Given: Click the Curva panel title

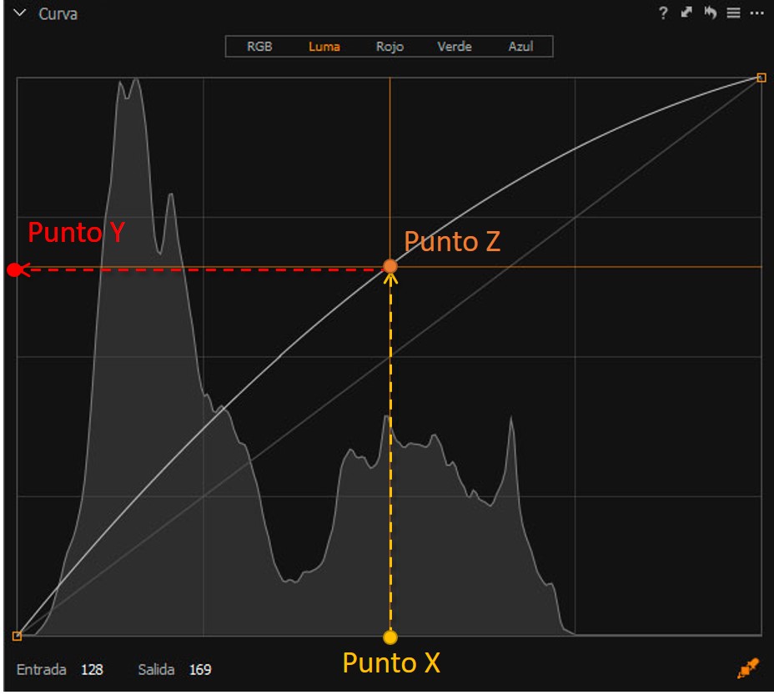Looking at the screenshot, I should 58,14.
